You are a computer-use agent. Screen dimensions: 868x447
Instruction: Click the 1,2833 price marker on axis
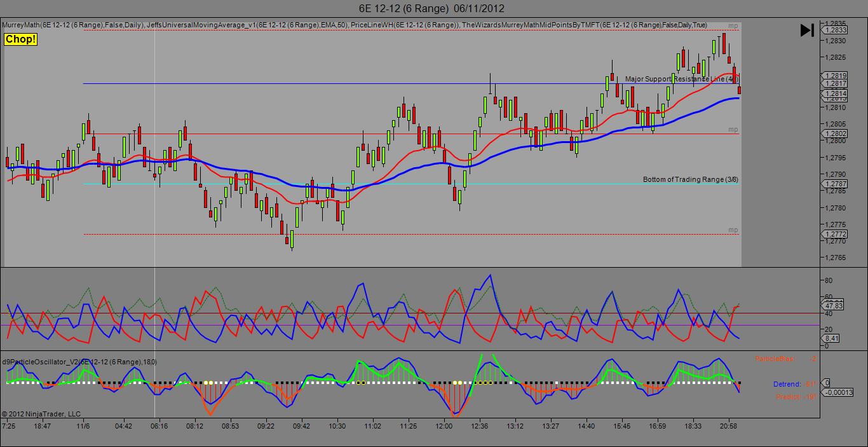pyautogui.click(x=835, y=30)
